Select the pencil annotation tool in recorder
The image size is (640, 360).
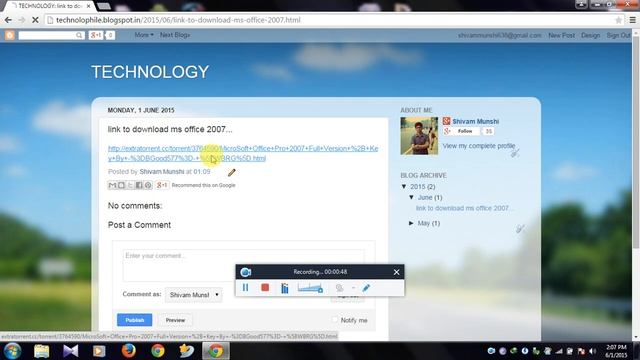366,288
